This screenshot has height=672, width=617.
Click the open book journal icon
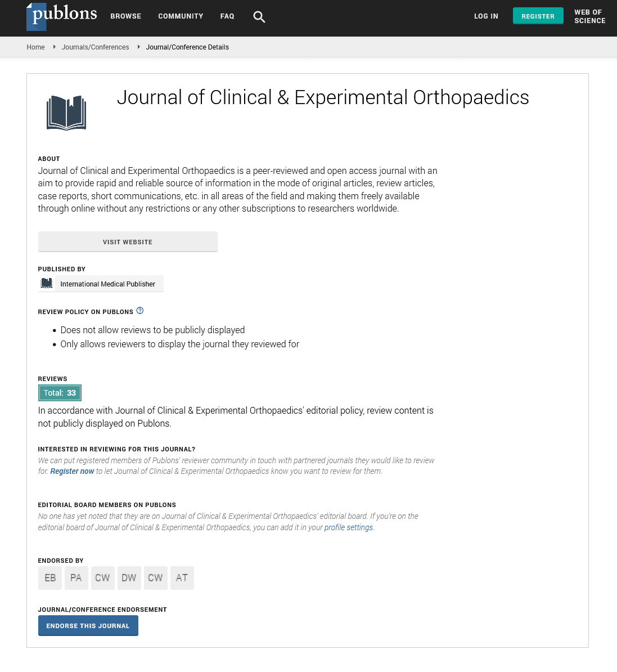[x=66, y=113]
